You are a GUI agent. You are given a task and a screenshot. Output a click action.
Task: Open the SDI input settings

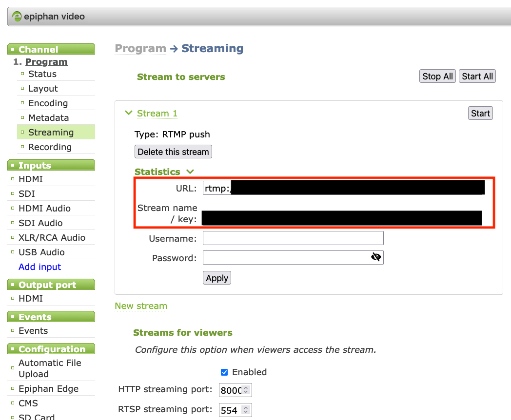27,194
